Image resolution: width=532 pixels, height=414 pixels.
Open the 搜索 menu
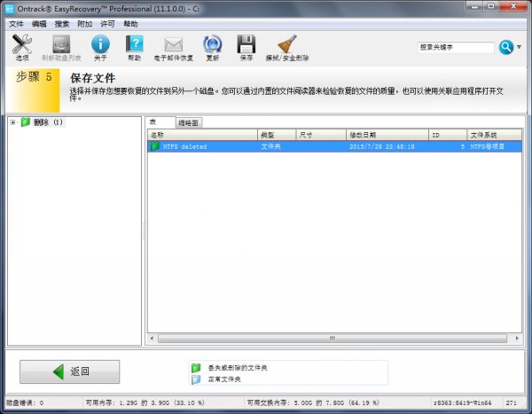62,24
